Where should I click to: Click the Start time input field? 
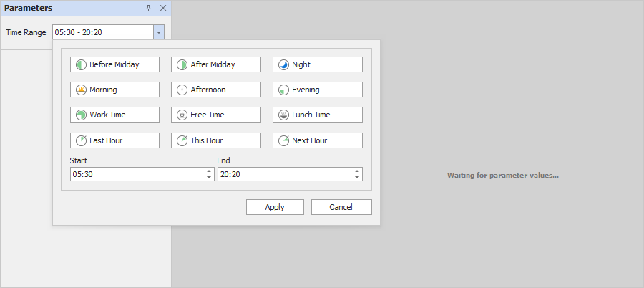click(136, 174)
